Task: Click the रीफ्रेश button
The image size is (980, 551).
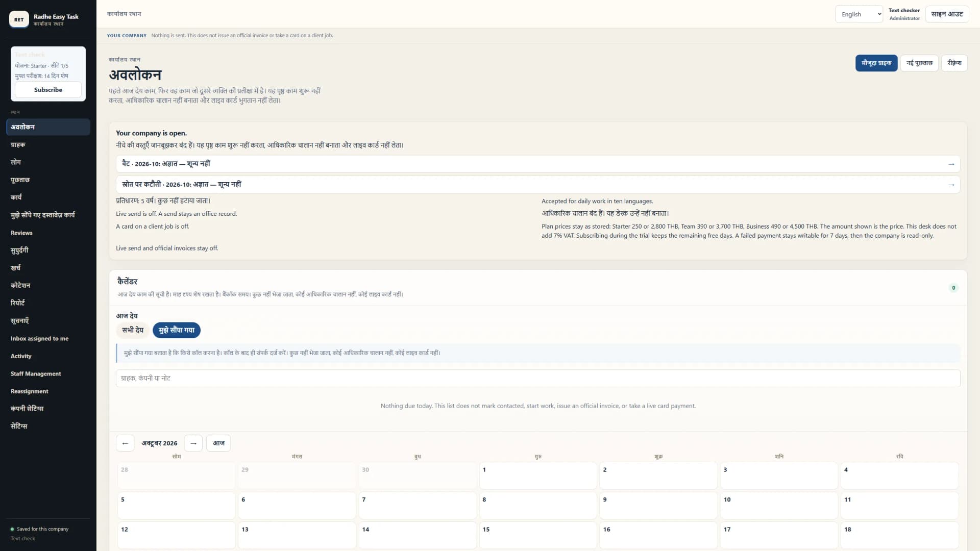Action: (x=954, y=63)
